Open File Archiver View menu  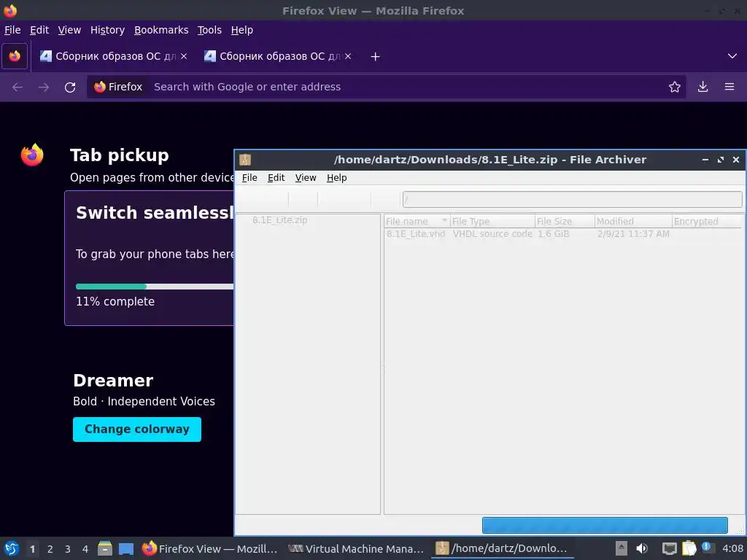(306, 178)
